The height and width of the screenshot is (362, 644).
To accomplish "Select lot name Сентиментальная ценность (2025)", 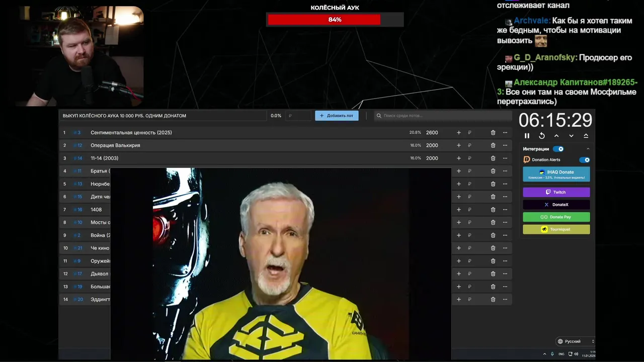I will click(x=131, y=133).
